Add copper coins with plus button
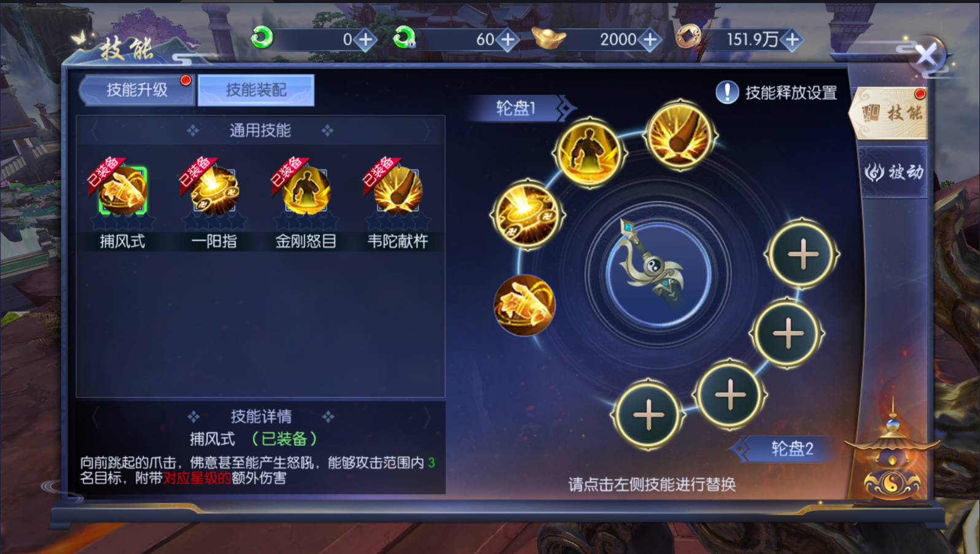Screen dimensions: 980x554 pos(792,40)
